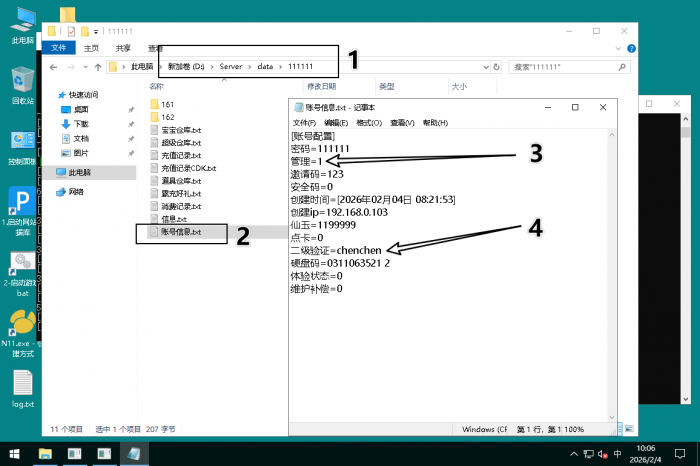This screenshot has height=466, width=700.
Task: Click Server in address breadcrumb
Action: pos(230,67)
